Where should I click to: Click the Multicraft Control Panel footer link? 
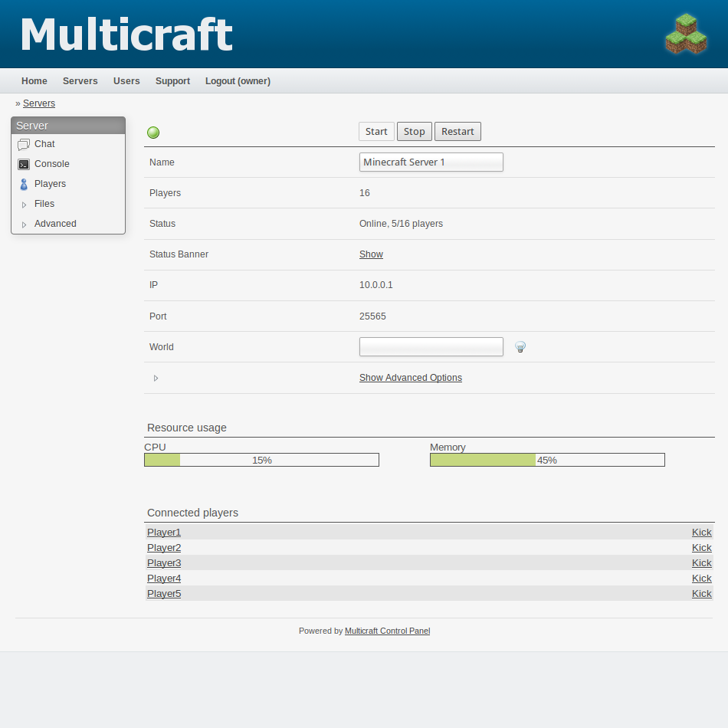pyautogui.click(x=387, y=631)
